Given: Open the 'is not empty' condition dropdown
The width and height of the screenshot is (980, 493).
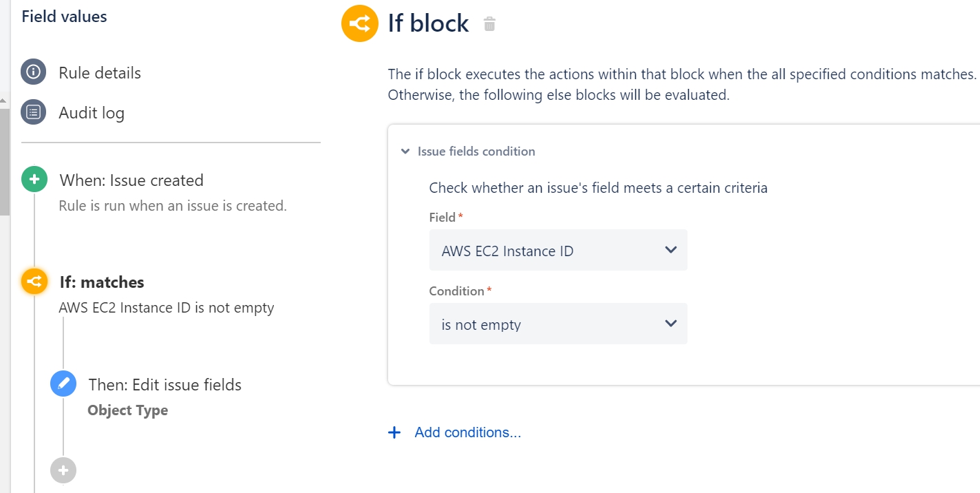Looking at the screenshot, I should (x=558, y=324).
